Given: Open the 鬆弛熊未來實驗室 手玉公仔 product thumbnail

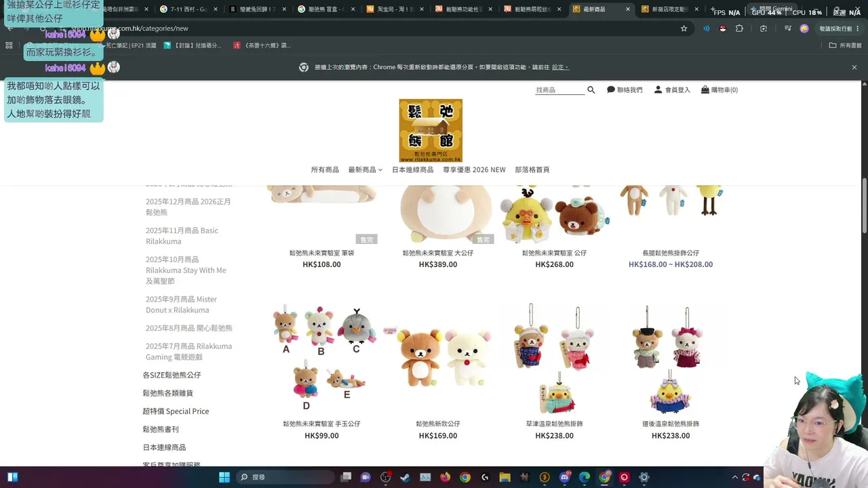Looking at the screenshot, I should (x=321, y=357).
